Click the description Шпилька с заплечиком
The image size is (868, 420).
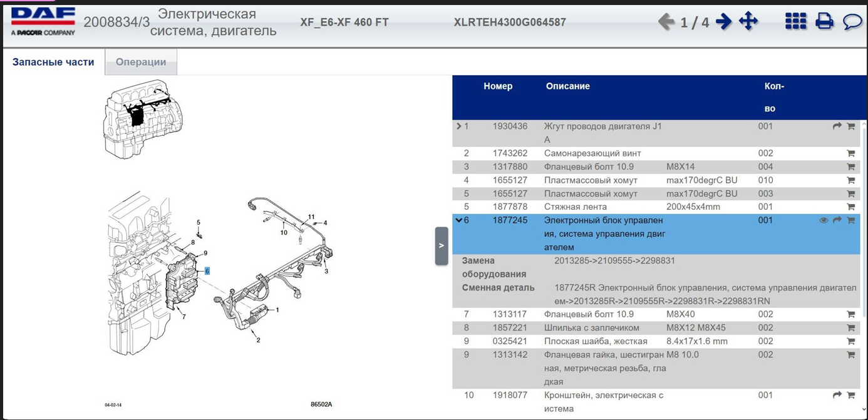coord(592,328)
